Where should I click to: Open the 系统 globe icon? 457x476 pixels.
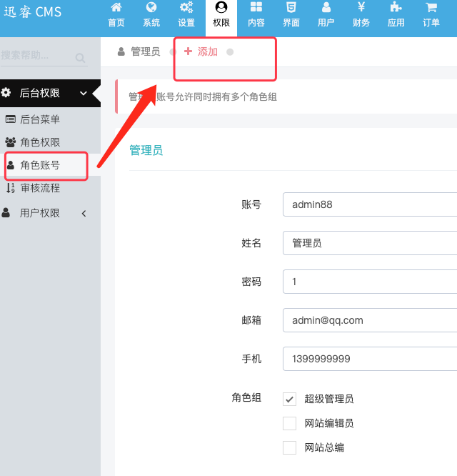[151, 7]
